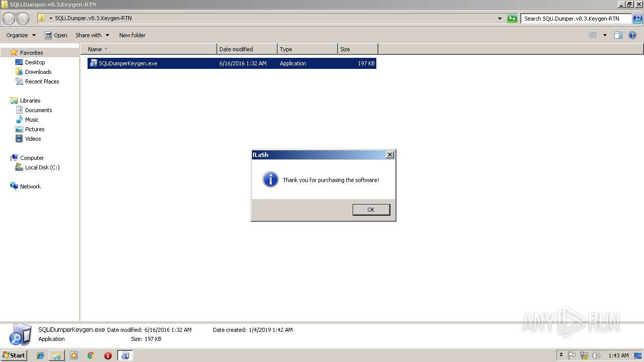The height and width of the screenshot is (362, 644).
Task: Show hidden tray icons
Action: click(561, 355)
